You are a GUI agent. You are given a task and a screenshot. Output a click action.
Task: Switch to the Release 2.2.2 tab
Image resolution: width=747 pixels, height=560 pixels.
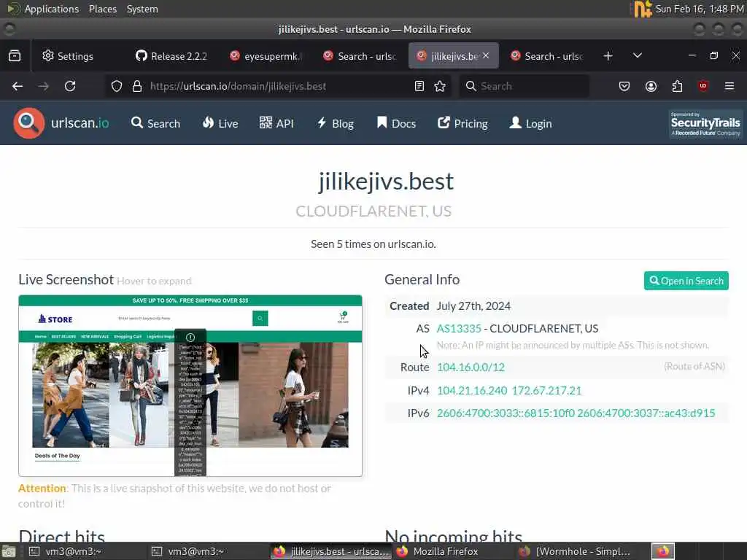tap(172, 56)
